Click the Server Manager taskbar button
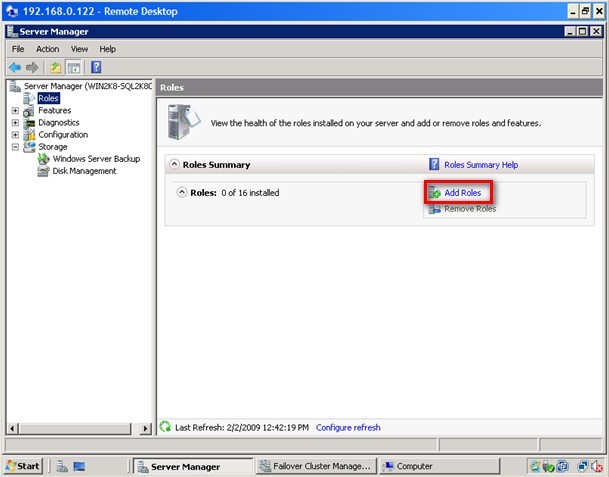The width and height of the screenshot is (609, 477). coord(193,466)
